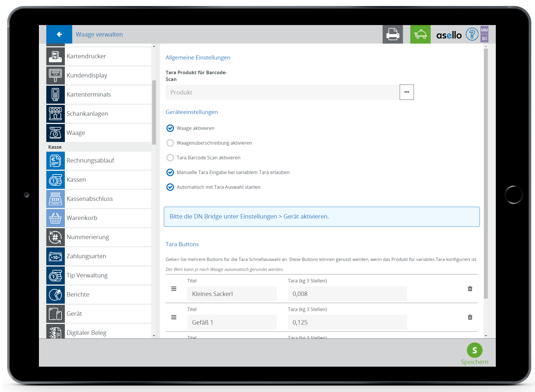The image size is (535, 392).
Task: Open help via question mark icon
Action: (472, 34)
